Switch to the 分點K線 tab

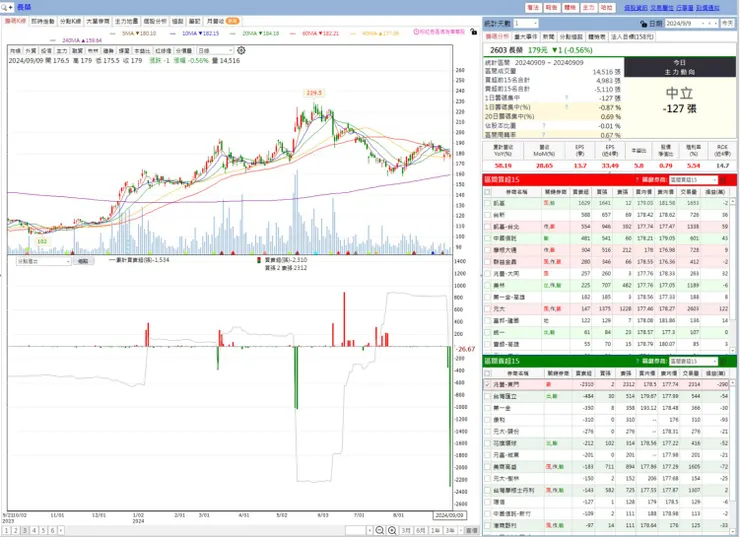70,21
